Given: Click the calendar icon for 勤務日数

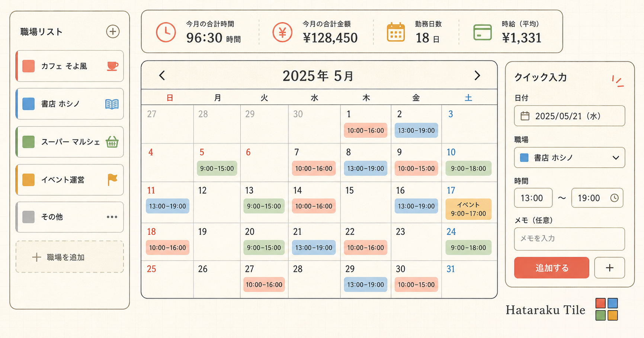Looking at the screenshot, I should tap(396, 32).
